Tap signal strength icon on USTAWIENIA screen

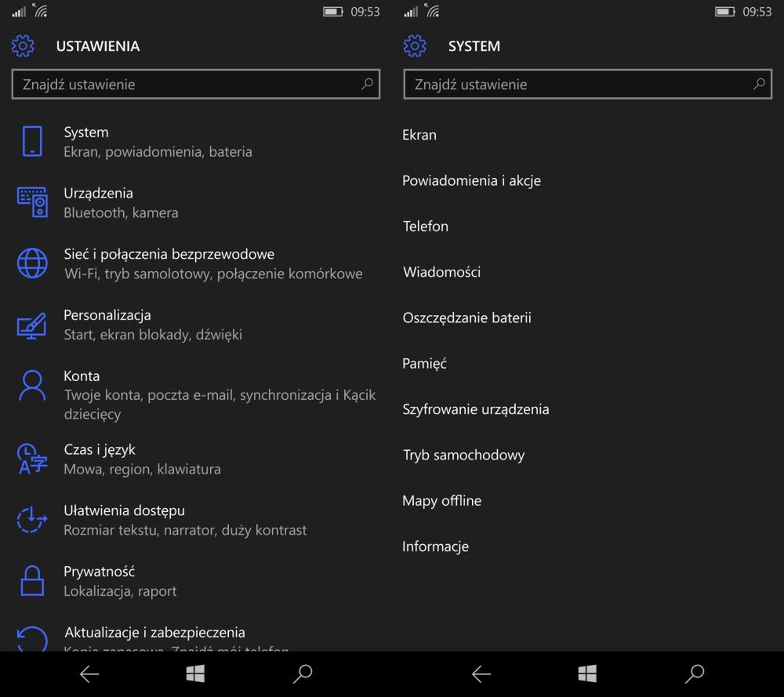coord(19,11)
